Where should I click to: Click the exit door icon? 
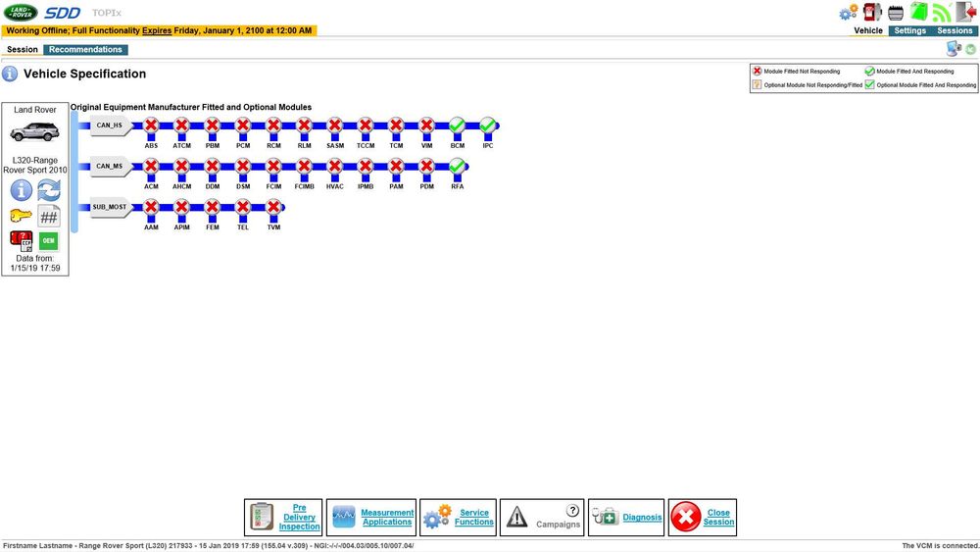(x=965, y=12)
